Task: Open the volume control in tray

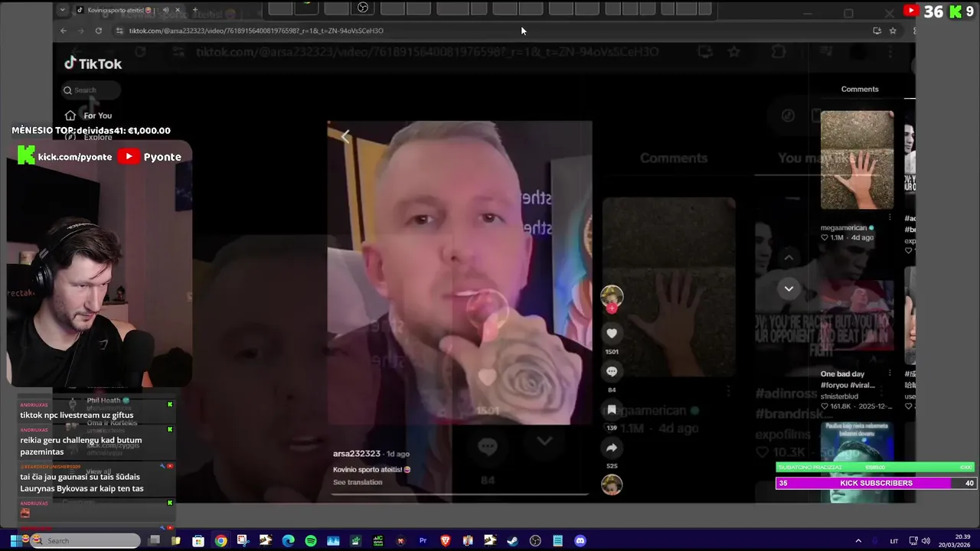Action: coord(926,540)
